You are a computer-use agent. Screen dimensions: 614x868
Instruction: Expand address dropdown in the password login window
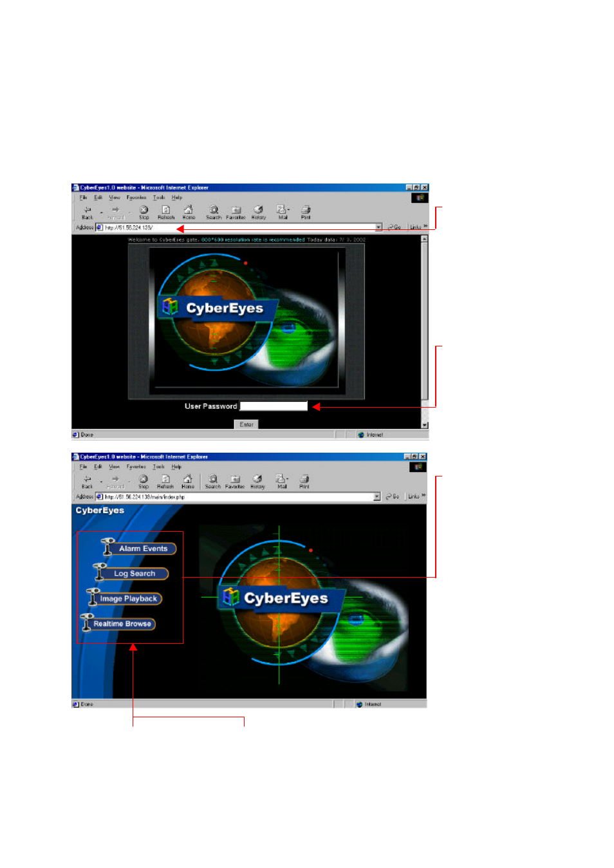pos(378,227)
